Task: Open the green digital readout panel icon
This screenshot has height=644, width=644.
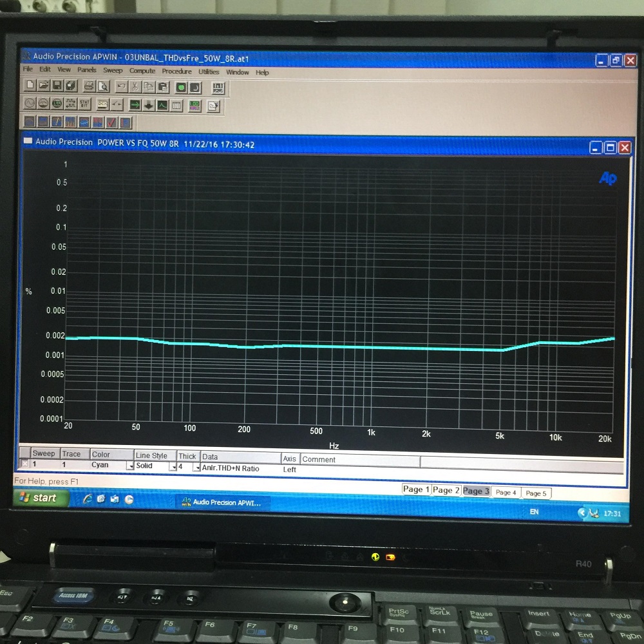Action: click(x=57, y=104)
